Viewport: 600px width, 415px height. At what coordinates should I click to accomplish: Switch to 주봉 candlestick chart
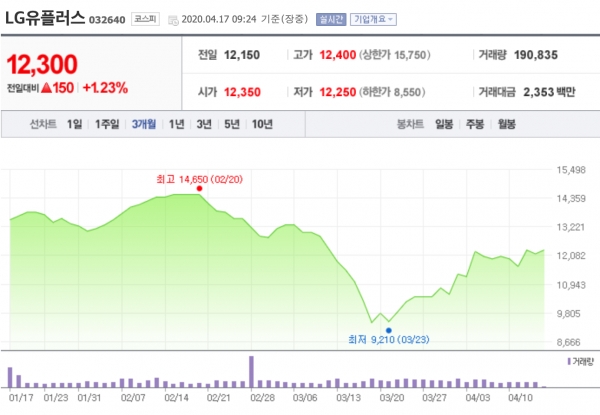(475, 124)
